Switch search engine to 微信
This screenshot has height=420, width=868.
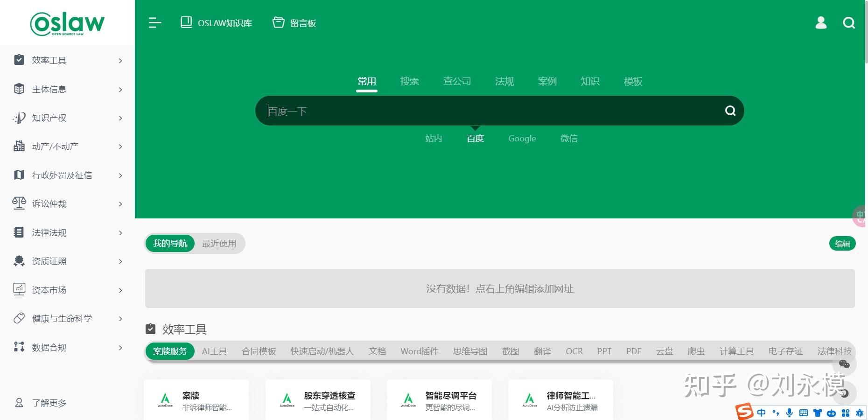569,138
